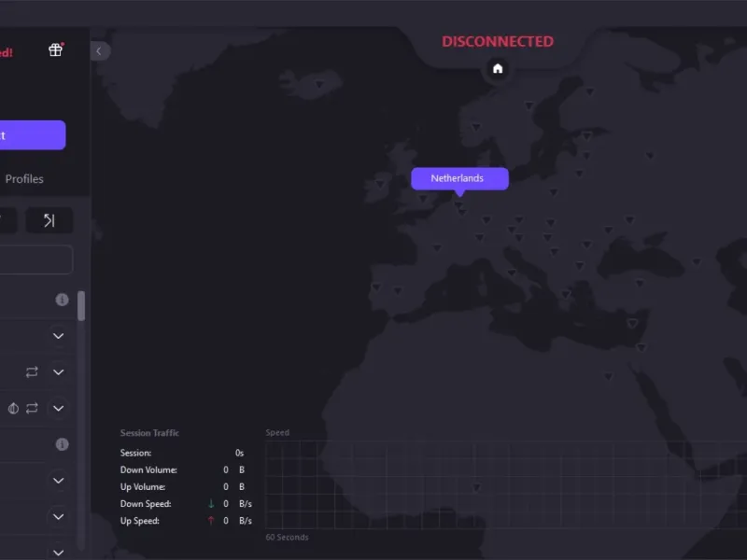Open the gift icon with red dot
Viewport: 747px width, 560px height.
pyautogui.click(x=56, y=49)
